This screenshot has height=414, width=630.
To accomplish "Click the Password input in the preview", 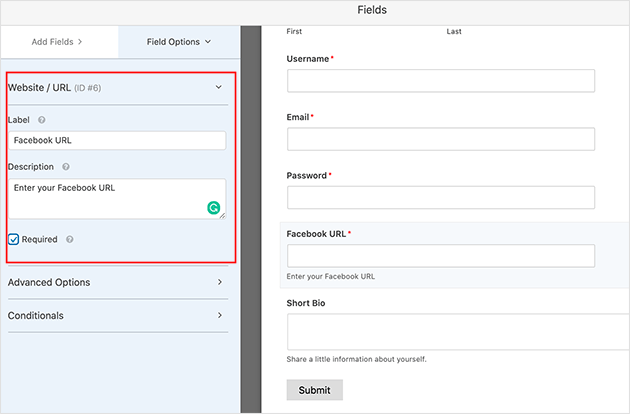I will (x=440, y=197).
